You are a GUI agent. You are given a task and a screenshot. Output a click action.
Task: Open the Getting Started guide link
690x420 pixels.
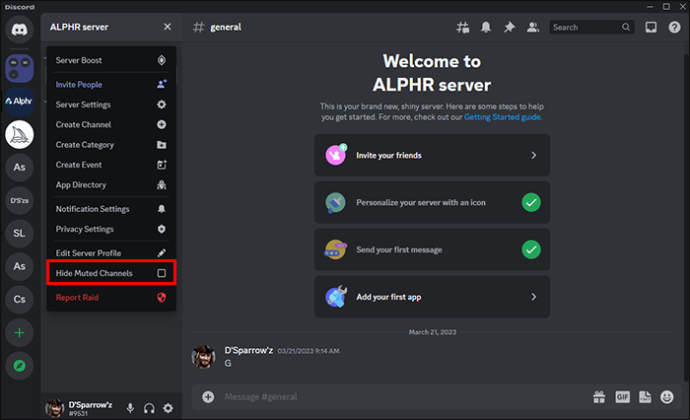point(502,117)
